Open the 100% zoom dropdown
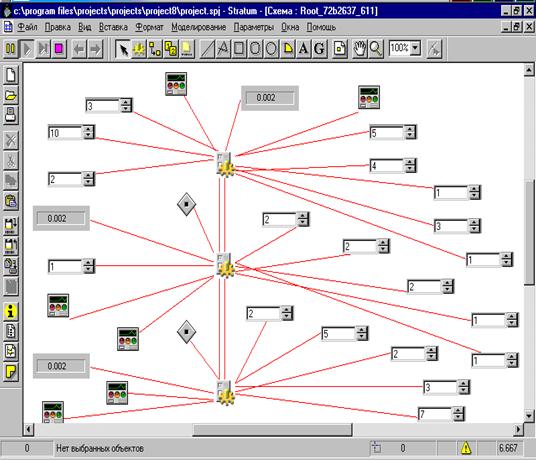 [415, 48]
